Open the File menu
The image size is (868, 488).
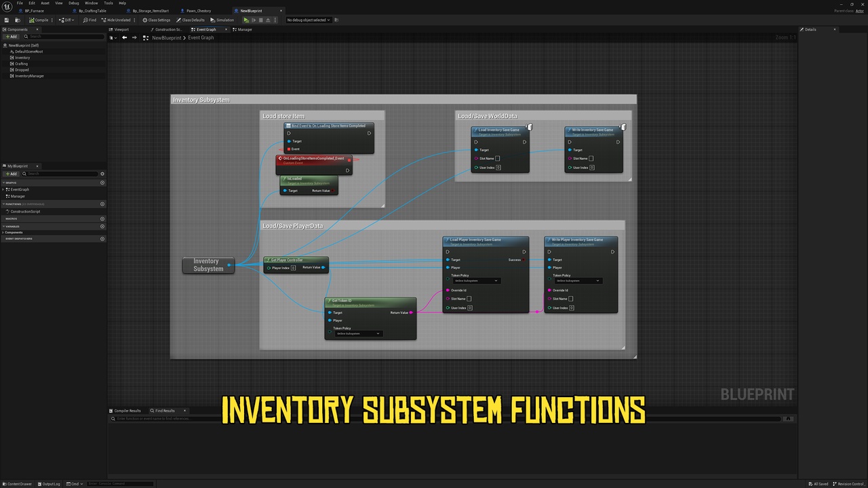click(20, 3)
